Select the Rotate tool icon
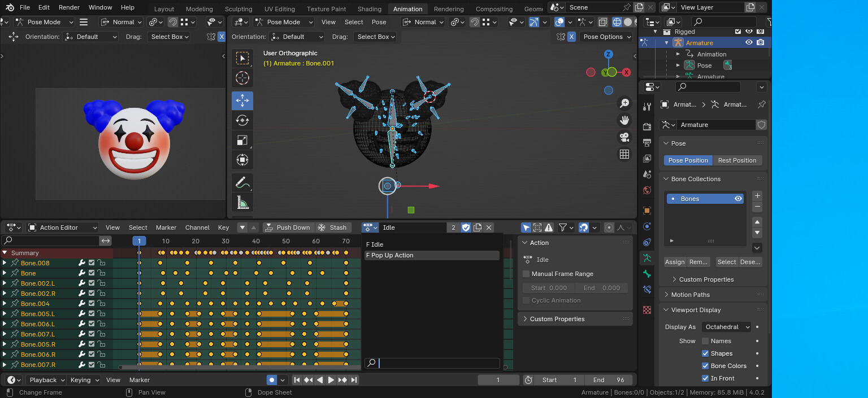The image size is (868, 398). click(x=242, y=120)
